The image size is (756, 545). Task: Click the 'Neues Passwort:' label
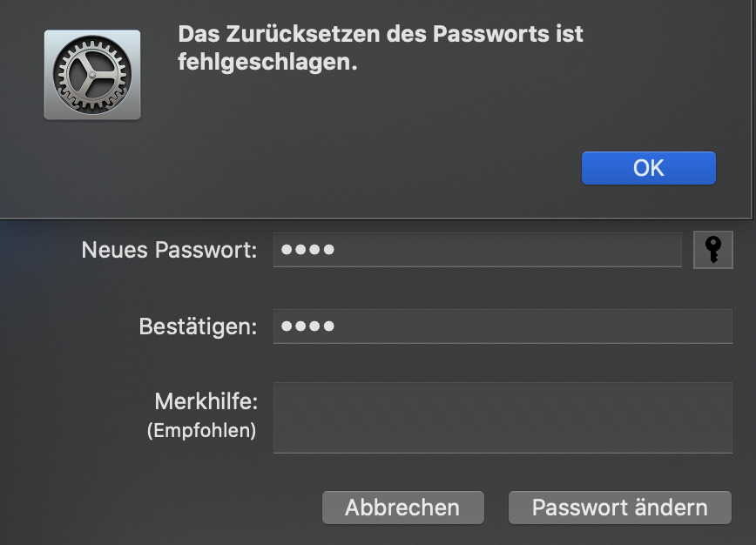(169, 251)
